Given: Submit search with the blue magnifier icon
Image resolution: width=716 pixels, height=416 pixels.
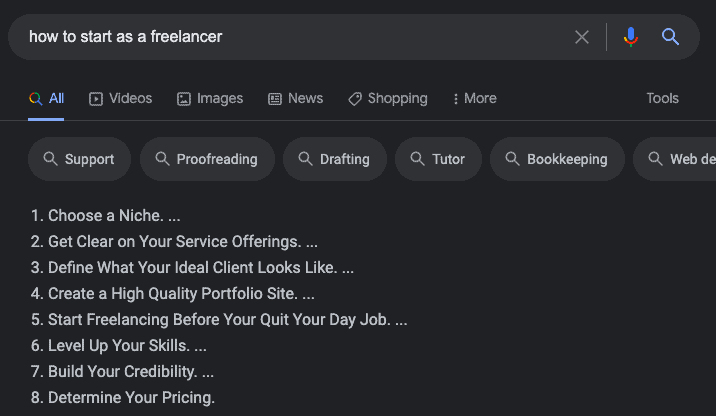Looking at the screenshot, I should pyautogui.click(x=670, y=37).
